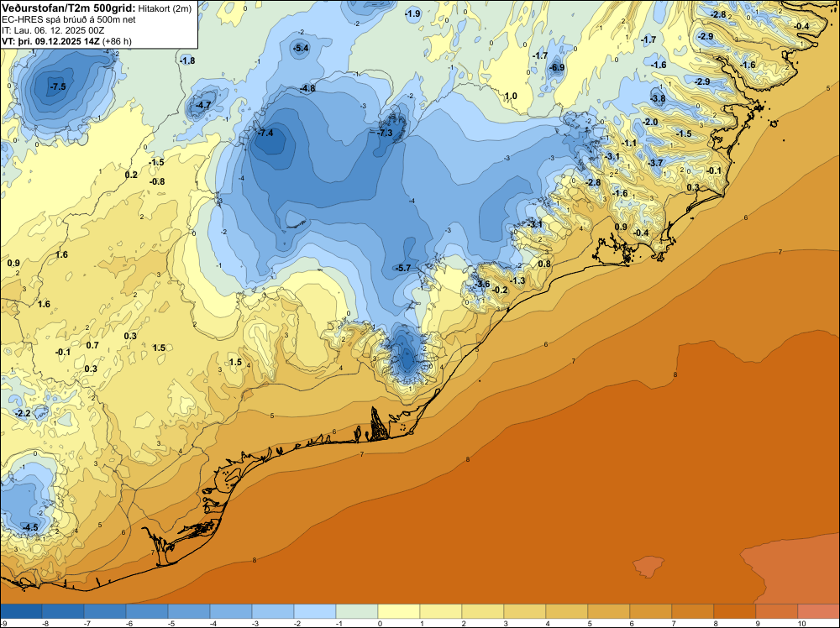This screenshot has height=628, width=840.
Task: Select the legend color band between -1 and 0
Action: point(357,611)
